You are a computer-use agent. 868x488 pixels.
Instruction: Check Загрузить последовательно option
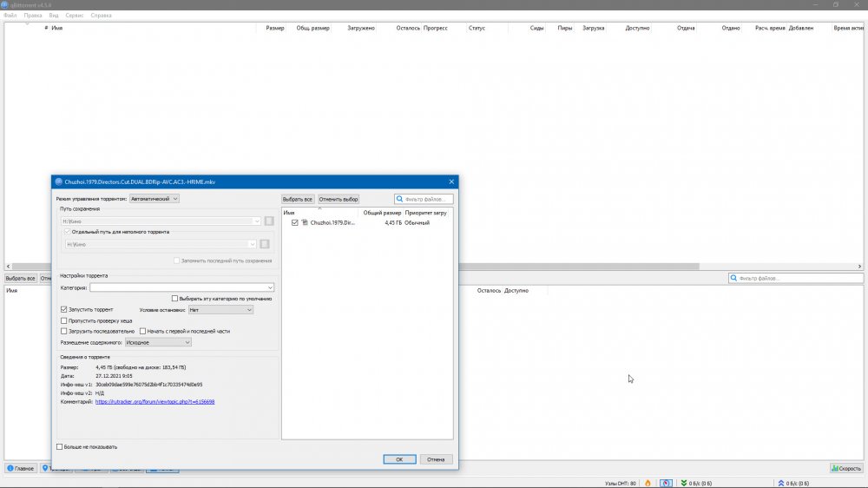(64, 331)
